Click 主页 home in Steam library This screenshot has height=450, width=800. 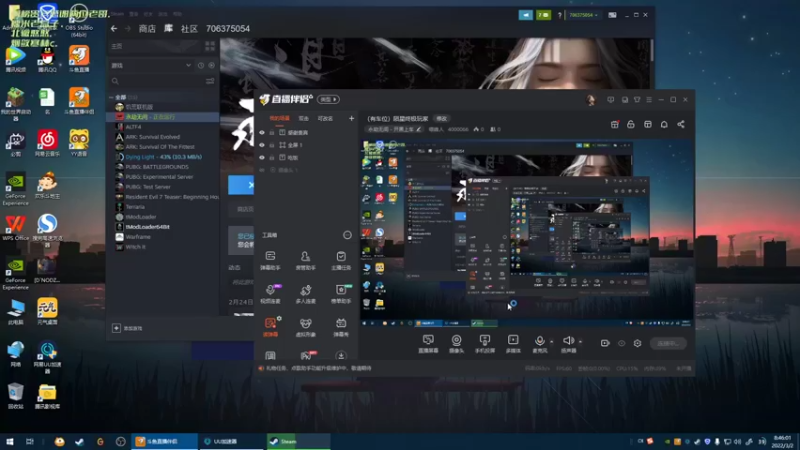pyautogui.click(x=117, y=46)
